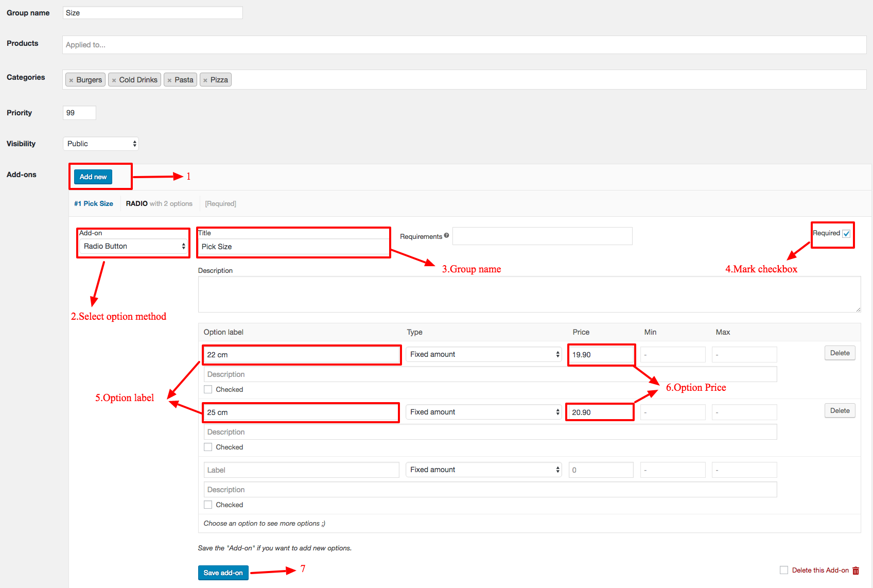Viewport: 873px width, 588px height.
Task: Click the Group name field containing Size
Action: pyautogui.click(x=153, y=13)
